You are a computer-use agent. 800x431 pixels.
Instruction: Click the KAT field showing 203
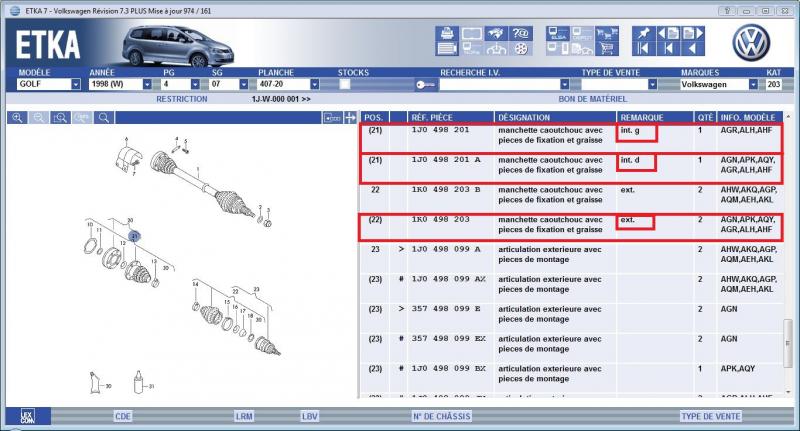pos(774,84)
